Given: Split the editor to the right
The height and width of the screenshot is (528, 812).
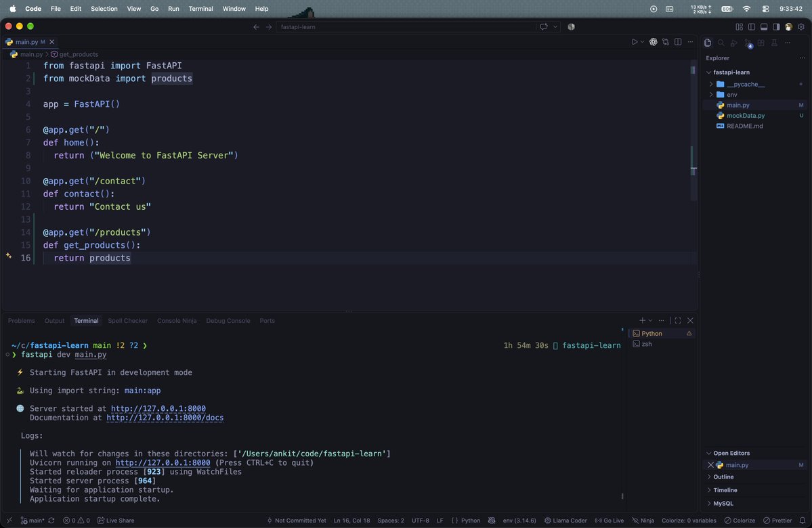Looking at the screenshot, I should click(x=678, y=42).
